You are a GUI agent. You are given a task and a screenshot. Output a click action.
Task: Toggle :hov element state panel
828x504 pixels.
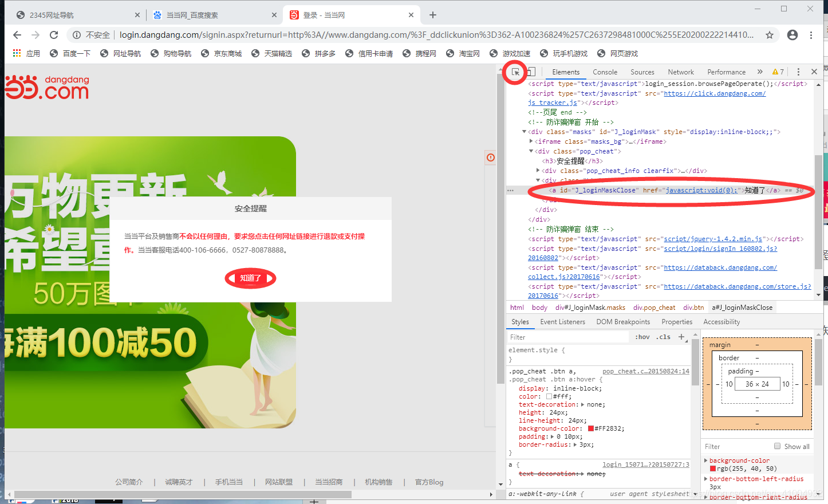(642, 337)
